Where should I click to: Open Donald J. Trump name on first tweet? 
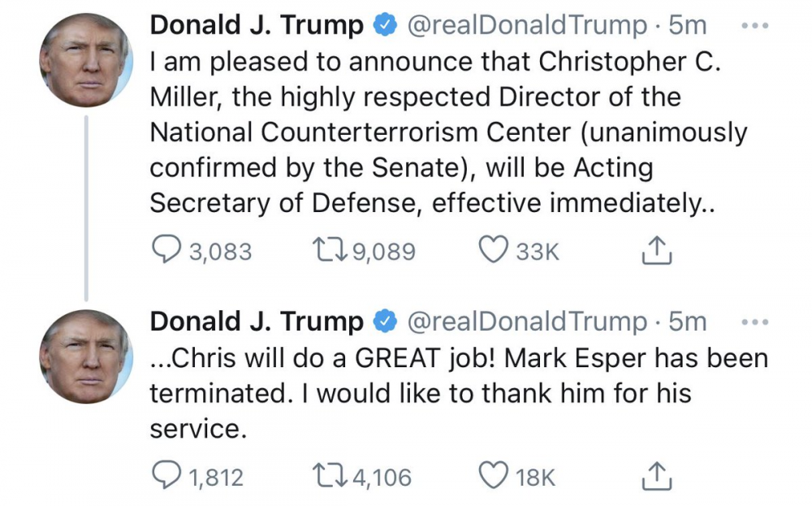pyautogui.click(x=257, y=26)
